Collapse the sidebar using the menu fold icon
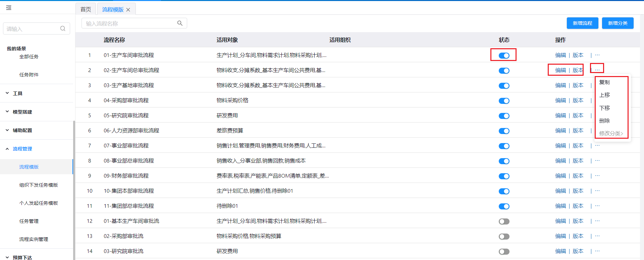The image size is (644, 260). pos(9,8)
